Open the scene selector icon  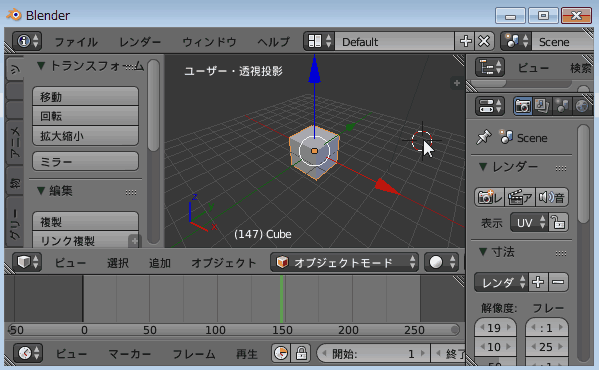pos(516,41)
